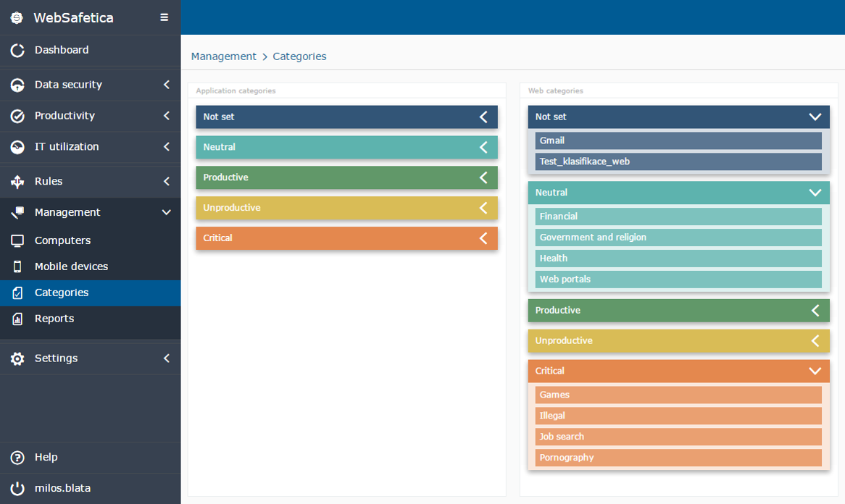Click the Productivity checkmark icon
Image resolution: width=845 pixels, height=504 pixels.
tap(17, 116)
